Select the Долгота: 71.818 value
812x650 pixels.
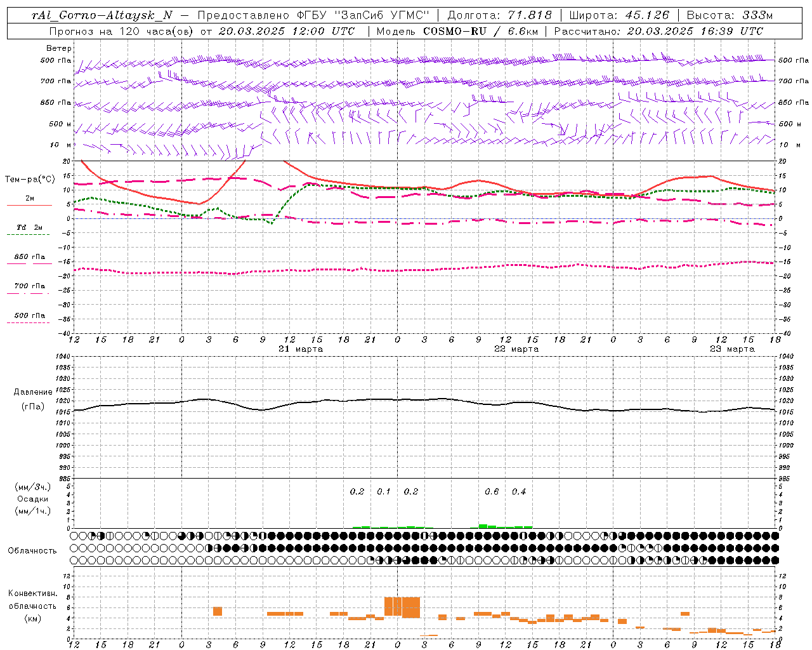[499, 15]
